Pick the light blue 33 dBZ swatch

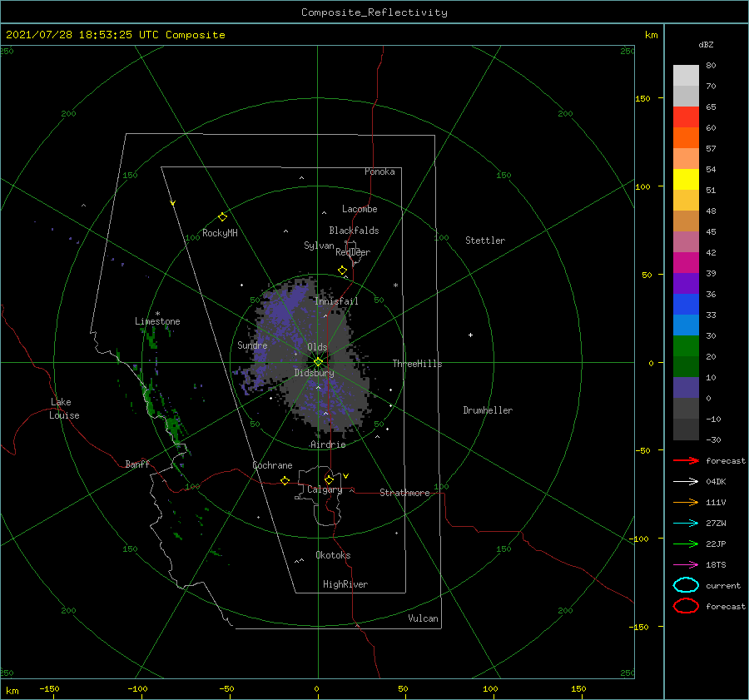click(686, 325)
